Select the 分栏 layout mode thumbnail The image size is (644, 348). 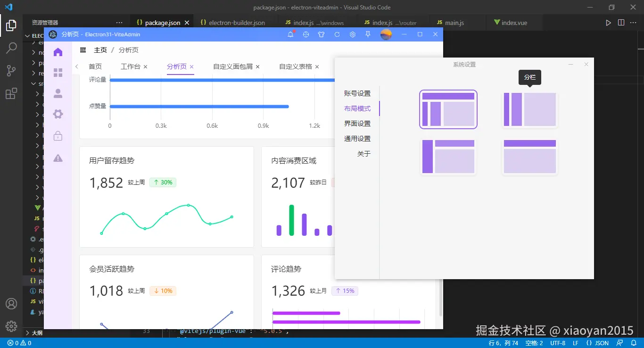pyautogui.click(x=529, y=109)
